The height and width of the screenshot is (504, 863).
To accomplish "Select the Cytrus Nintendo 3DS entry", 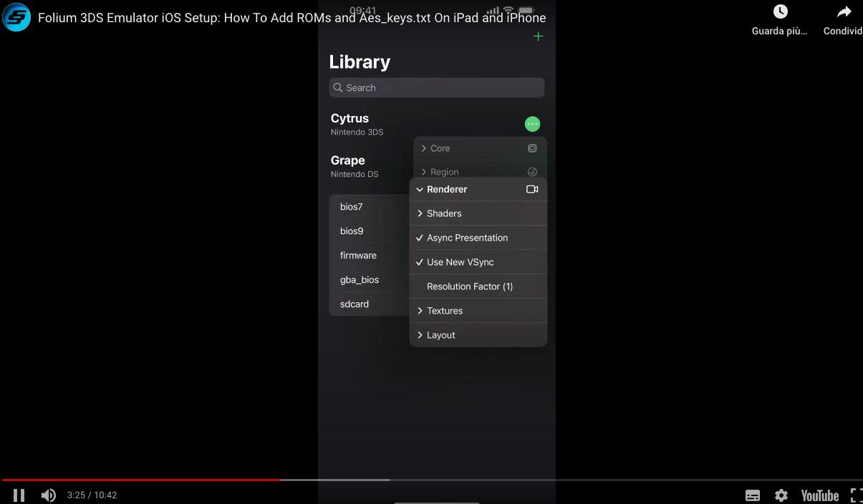I will coord(357,124).
